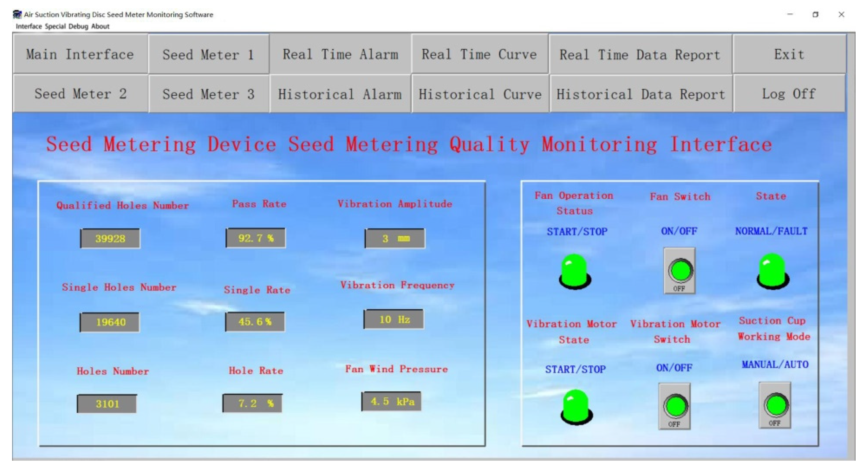
Task: Open the Special menu
Action: pyautogui.click(x=55, y=26)
